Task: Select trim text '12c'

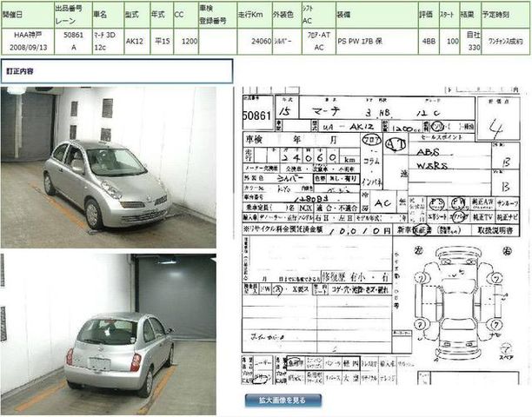Action: tap(100, 48)
